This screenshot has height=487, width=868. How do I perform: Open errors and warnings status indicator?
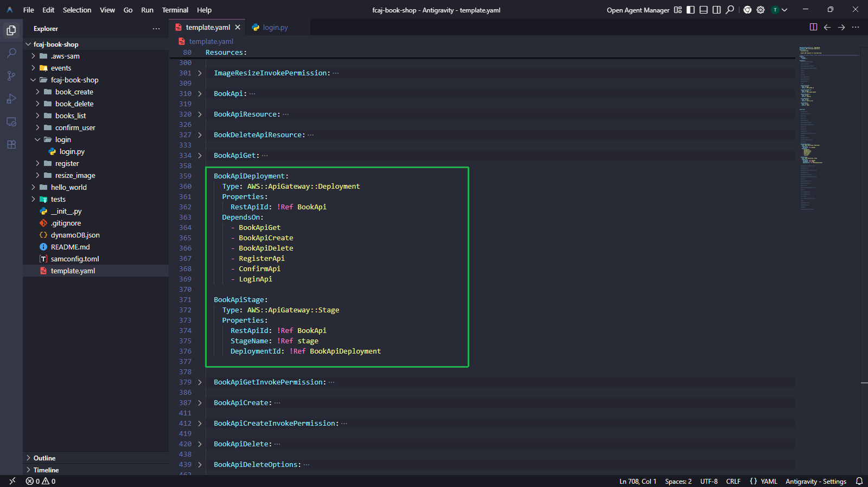pos(41,481)
